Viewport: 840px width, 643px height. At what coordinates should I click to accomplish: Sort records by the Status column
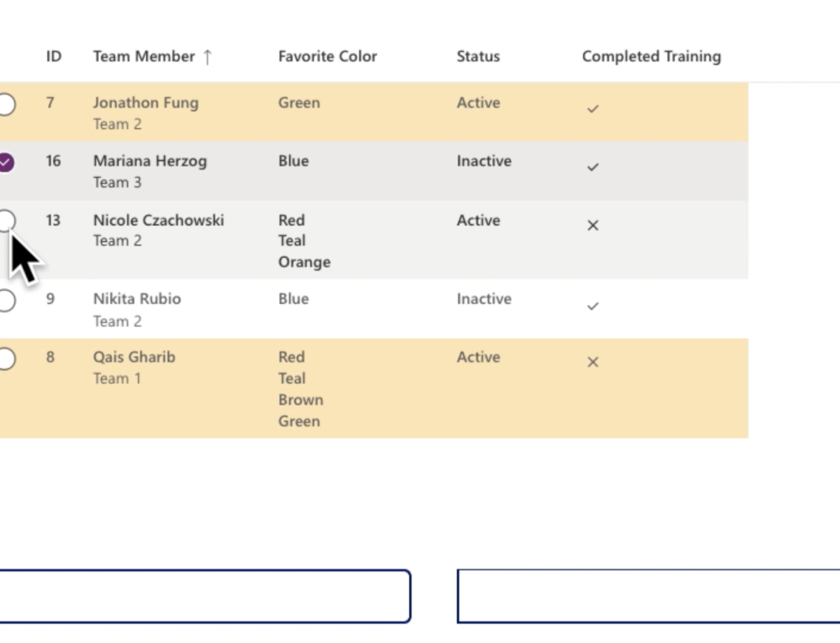[x=478, y=56]
